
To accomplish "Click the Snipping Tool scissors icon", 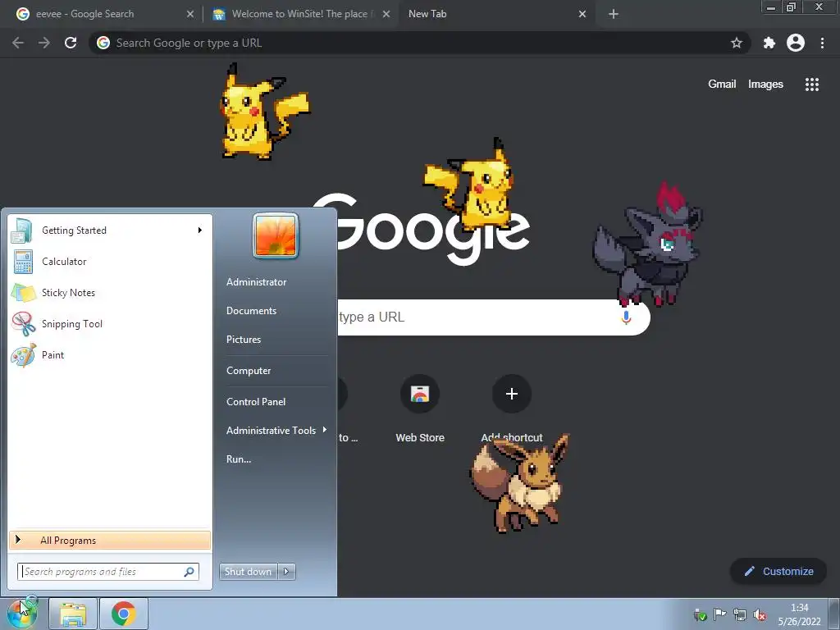I will pyautogui.click(x=24, y=323).
